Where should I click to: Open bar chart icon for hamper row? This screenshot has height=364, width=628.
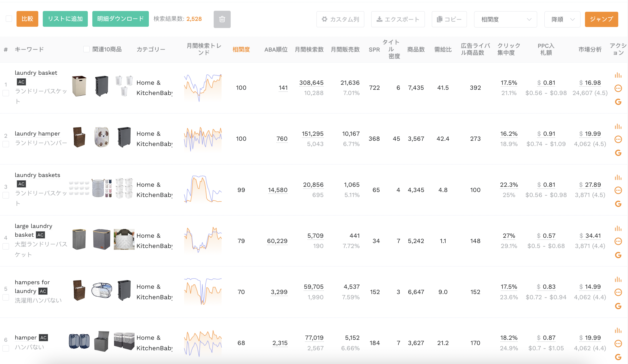pos(618,330)
